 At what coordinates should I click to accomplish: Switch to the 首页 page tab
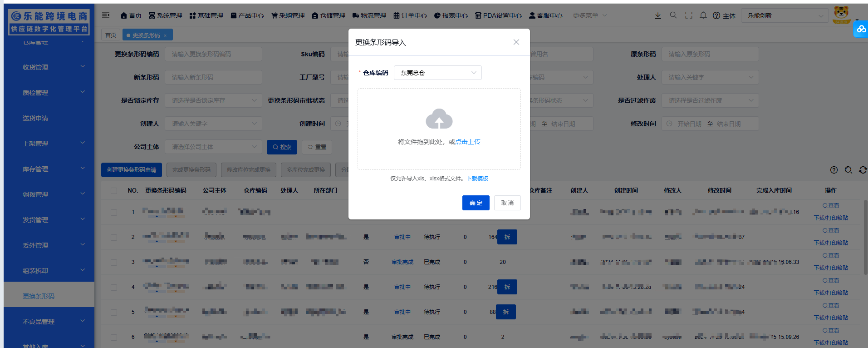[111, 35]
